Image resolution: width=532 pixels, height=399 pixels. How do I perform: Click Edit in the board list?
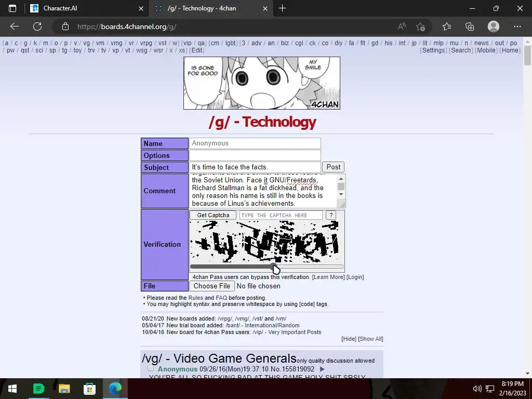click(197, 50)
